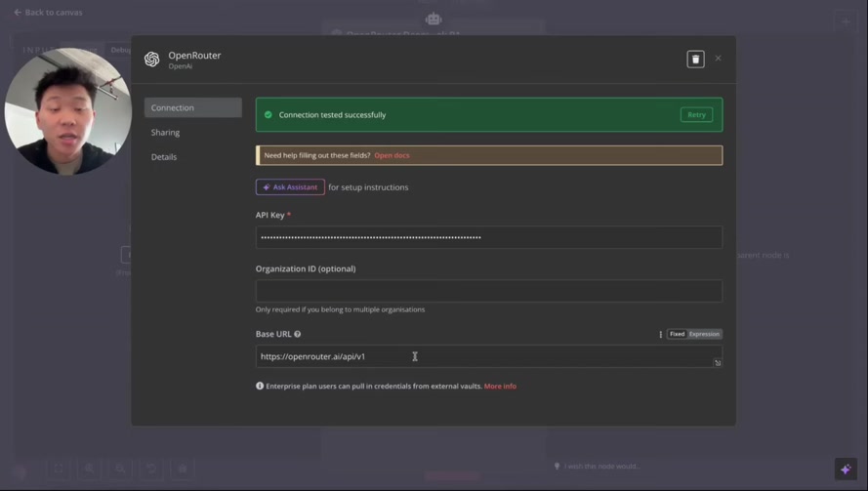Open the Details tab

coord(164,156)
